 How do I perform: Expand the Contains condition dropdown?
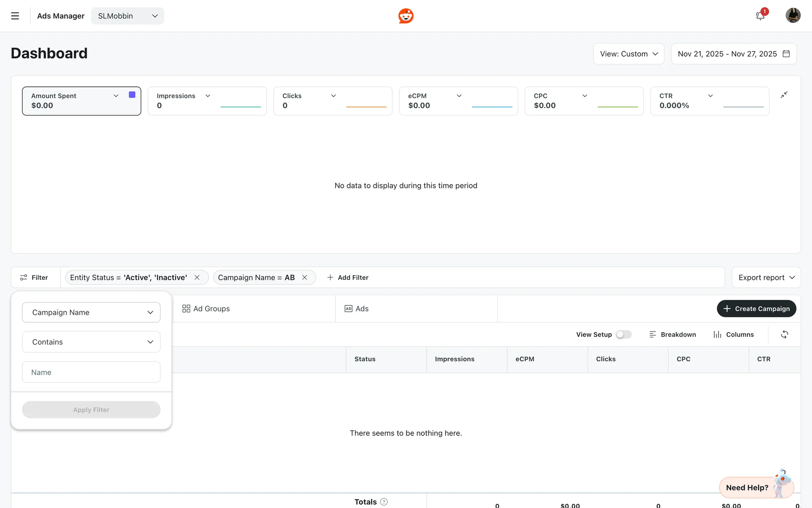pos(91,342)
